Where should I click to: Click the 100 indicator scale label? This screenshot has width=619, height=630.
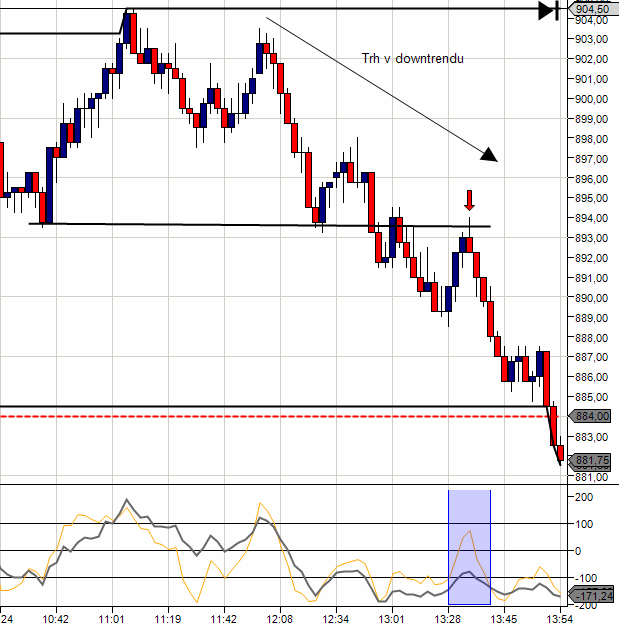(x=584, y=524)
